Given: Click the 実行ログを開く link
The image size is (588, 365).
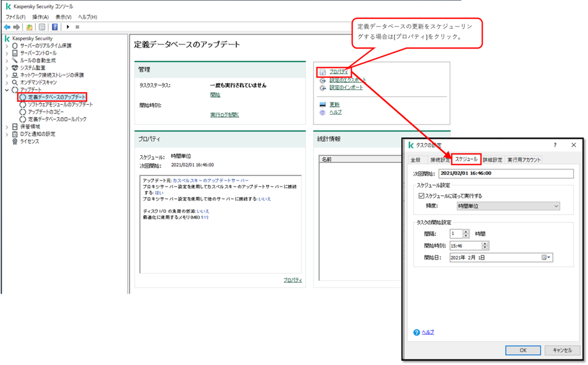Looking at the screenshot, I should coord(225,115).
